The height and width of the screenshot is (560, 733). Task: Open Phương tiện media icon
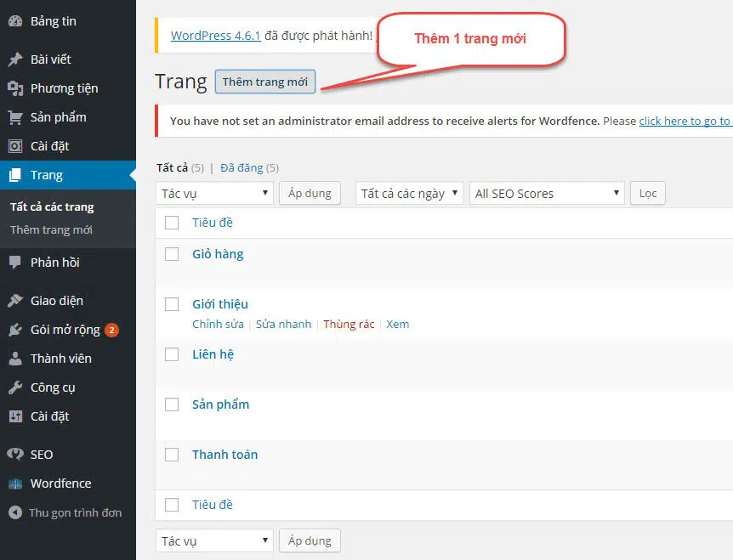click(x=15, y=88)
